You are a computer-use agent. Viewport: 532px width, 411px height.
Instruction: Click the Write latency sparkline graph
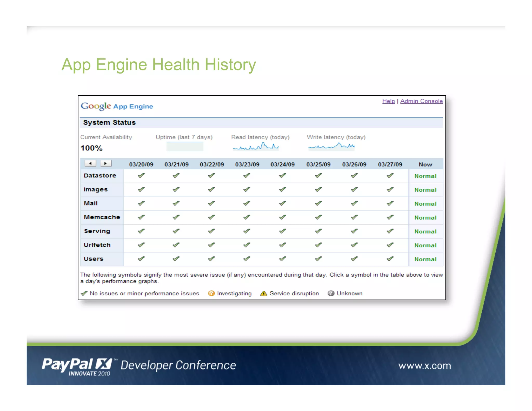coord(331,146)
